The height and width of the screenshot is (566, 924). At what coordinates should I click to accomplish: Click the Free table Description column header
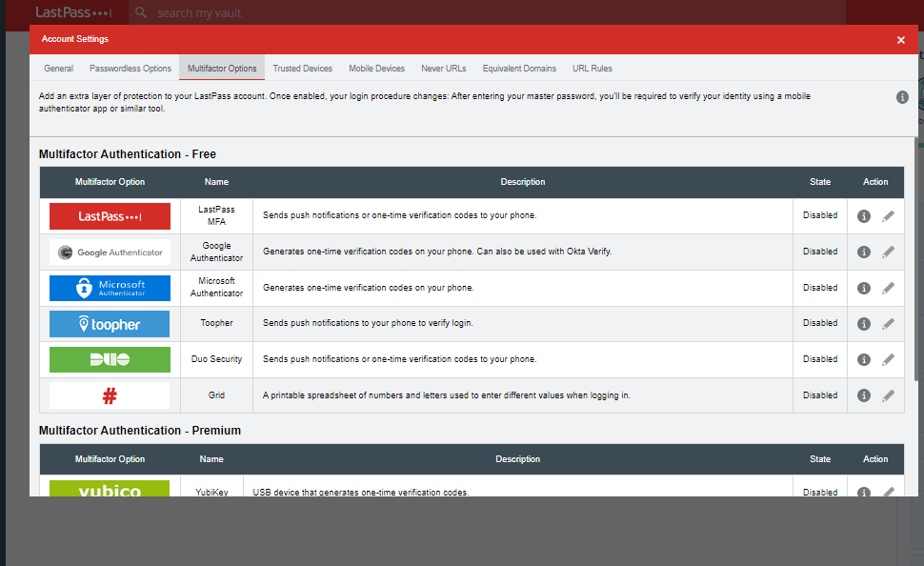click(x=523, y=182)
